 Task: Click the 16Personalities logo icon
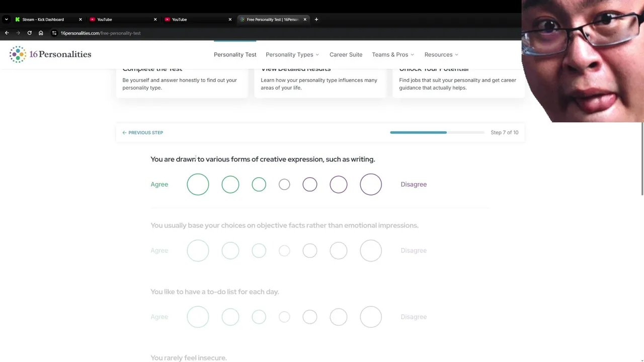click(x=18, y=54)
